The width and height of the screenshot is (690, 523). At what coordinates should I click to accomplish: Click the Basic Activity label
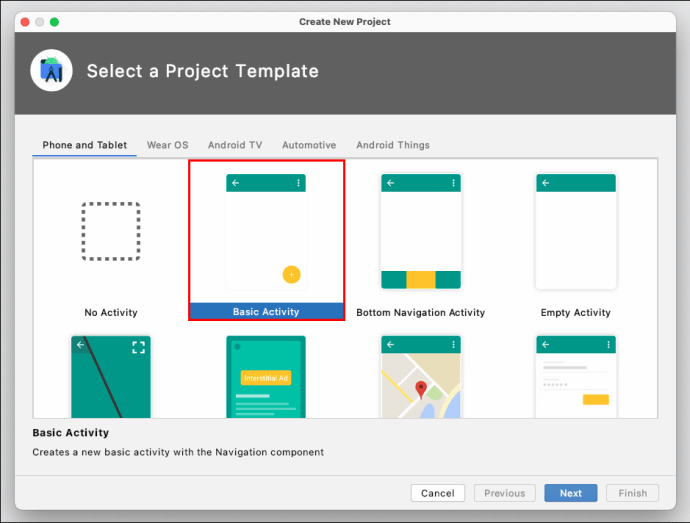pos(266,312)
